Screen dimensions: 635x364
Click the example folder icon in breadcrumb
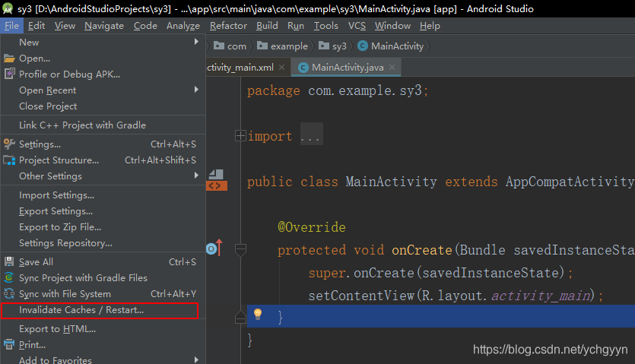click(x=262, y=46)
